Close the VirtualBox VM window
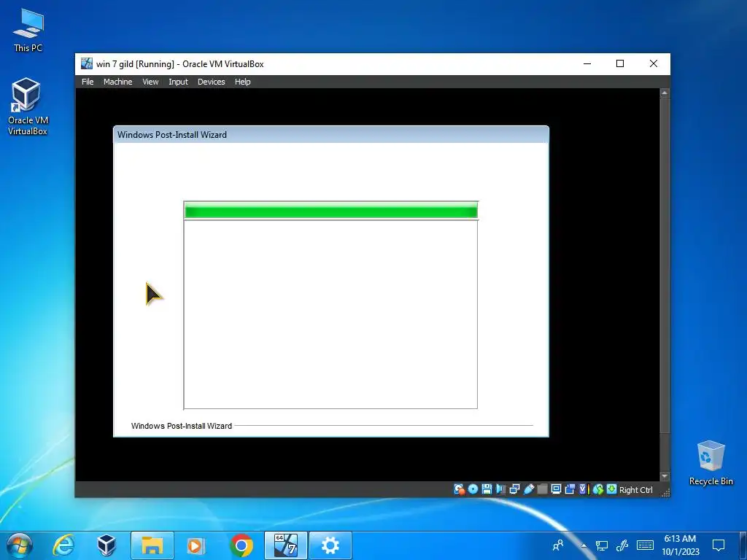The image size is (747, 560). point(653,64)
